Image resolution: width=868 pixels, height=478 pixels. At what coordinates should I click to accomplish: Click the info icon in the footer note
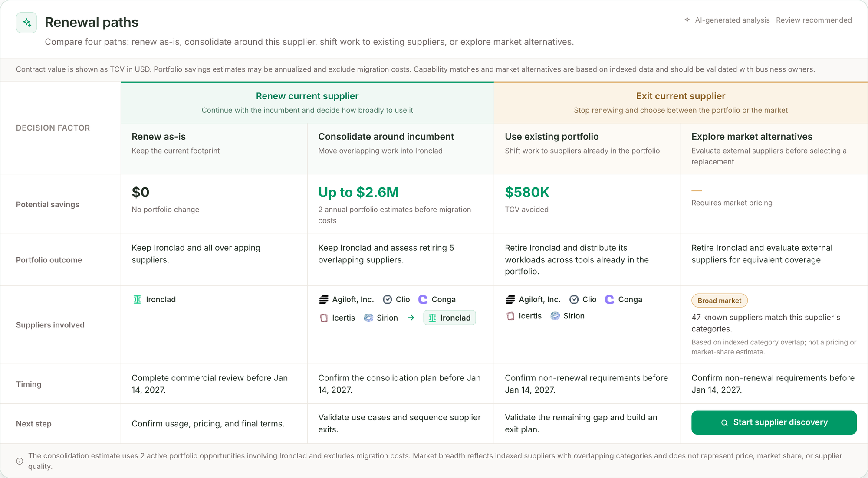[x=20, y=461]
